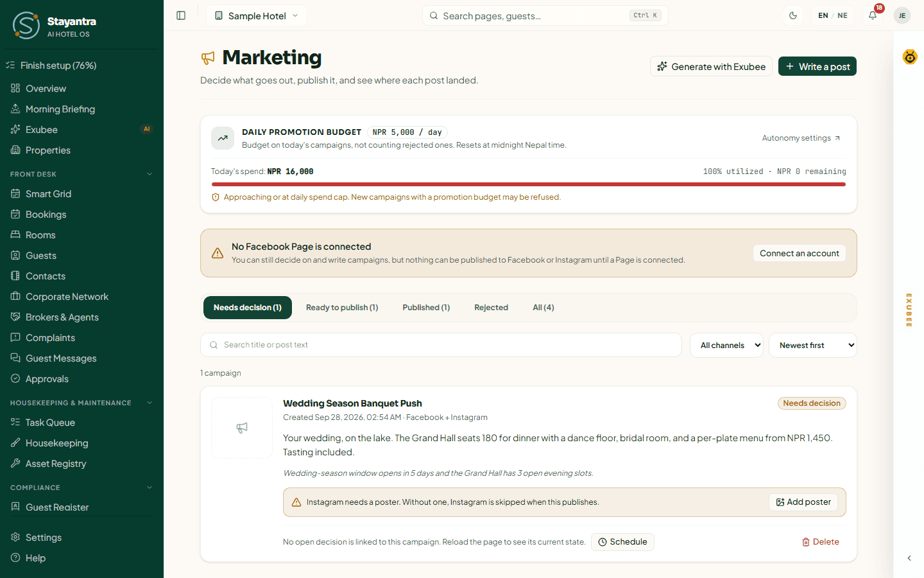Expand the Exubee side panel arrow
This screenshot has width=924, height=578.
pyautogui.click(x=909, y=558)
